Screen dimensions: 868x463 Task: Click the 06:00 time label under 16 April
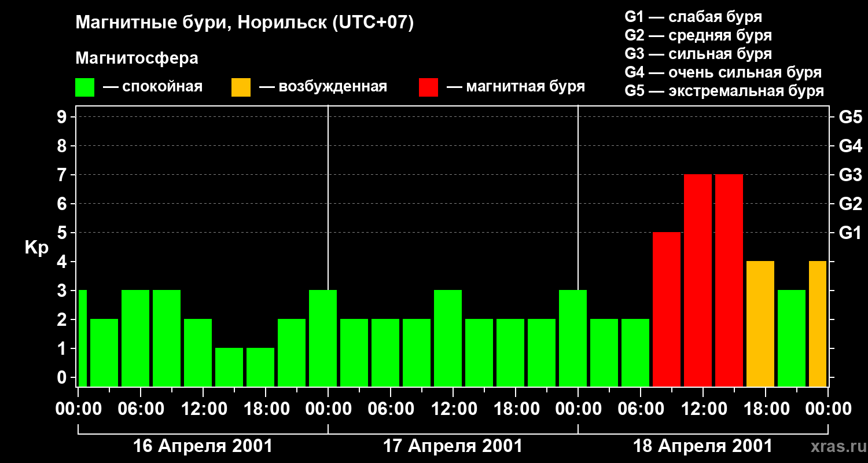[x=140, y=409]
